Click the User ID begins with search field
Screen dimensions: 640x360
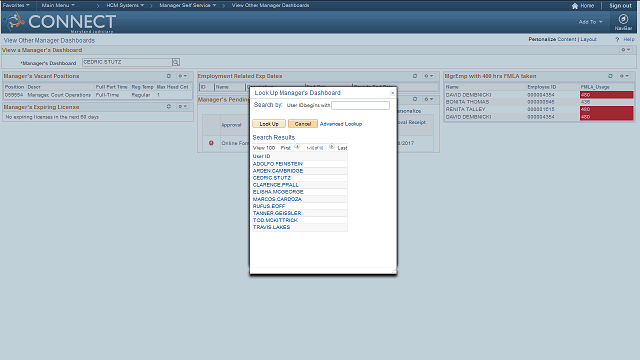(360, 105)
